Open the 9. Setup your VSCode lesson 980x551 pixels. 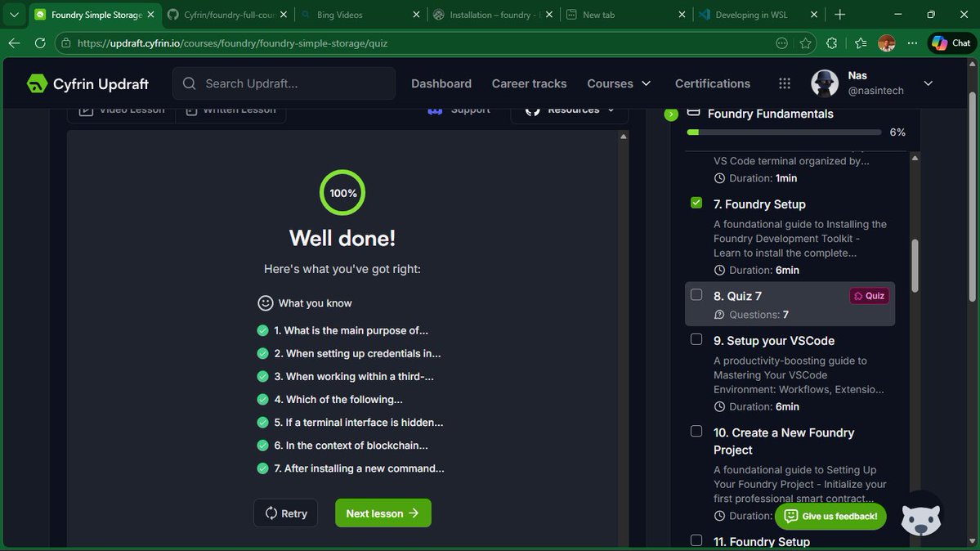(774, 340)
